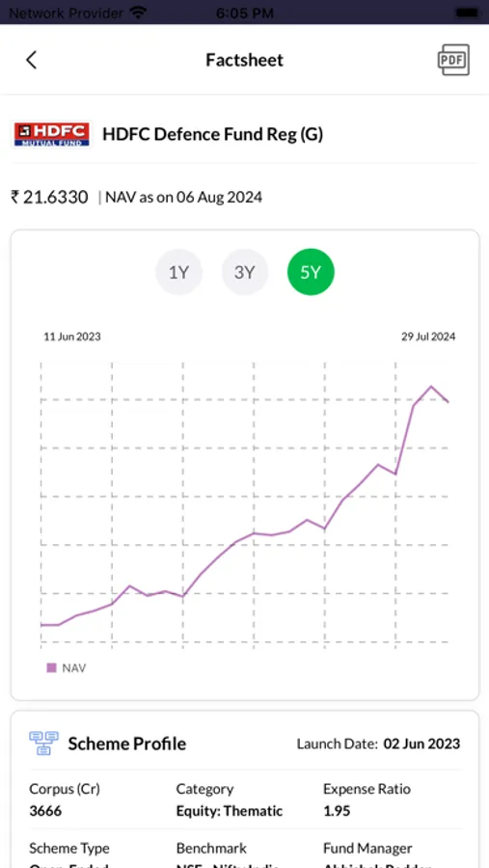Viewport: 489px width, 868px height.
Task: Tap the 29 Jul 2024 end date label
Action: coord(428,337)
